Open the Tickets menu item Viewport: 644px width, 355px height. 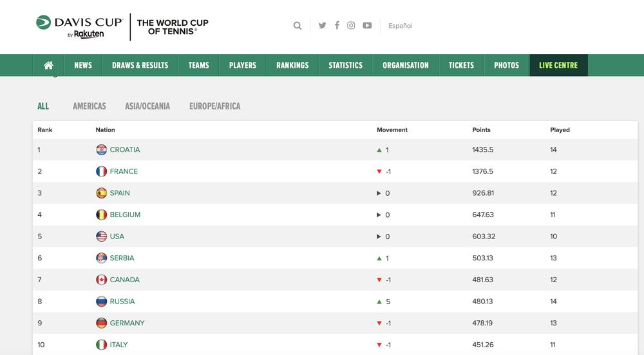click(461, 65)
